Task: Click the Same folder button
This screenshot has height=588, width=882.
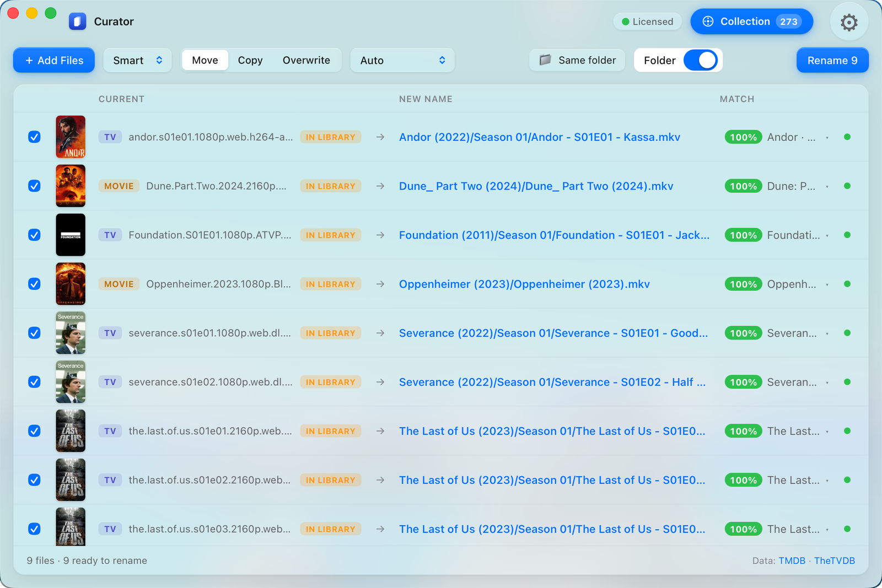Action: tap(577, 60)
